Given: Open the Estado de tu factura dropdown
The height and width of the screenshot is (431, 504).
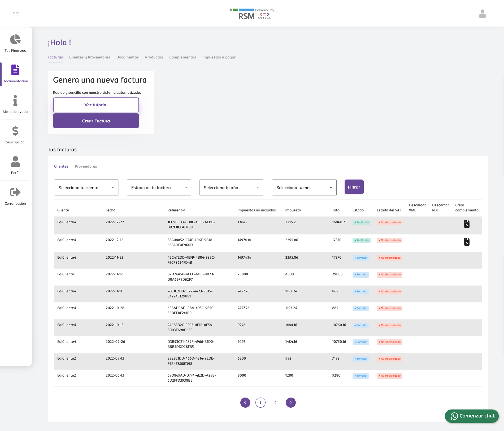Looking at the screenshot, I should [159, 187].
